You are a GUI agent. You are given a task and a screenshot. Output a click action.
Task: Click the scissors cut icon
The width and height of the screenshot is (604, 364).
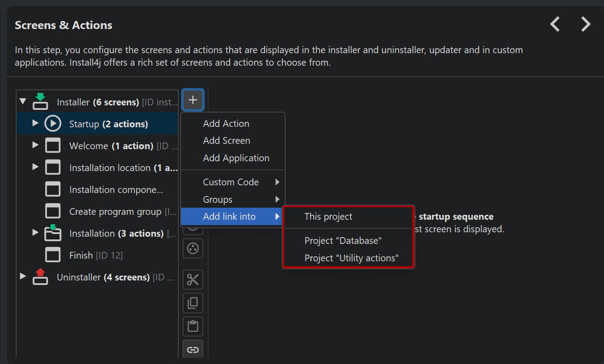point(193,280)
